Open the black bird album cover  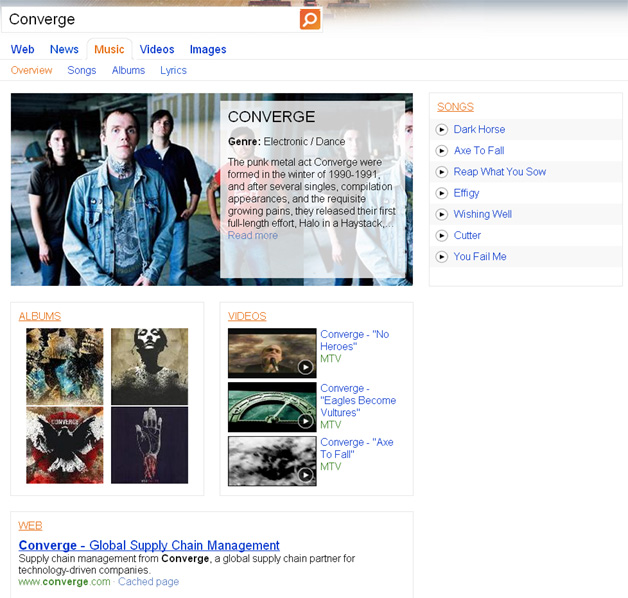click(64, 445)
